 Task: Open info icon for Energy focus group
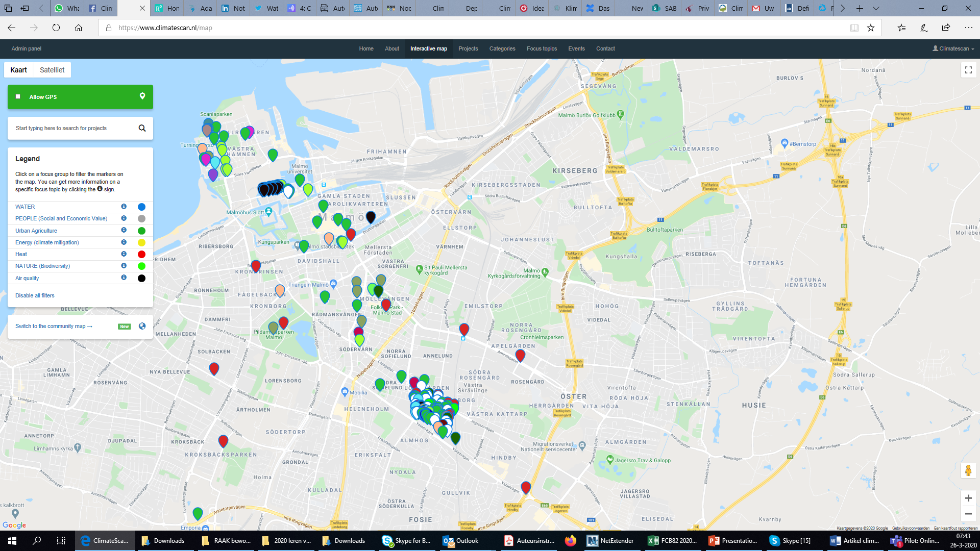coord(124,242)
